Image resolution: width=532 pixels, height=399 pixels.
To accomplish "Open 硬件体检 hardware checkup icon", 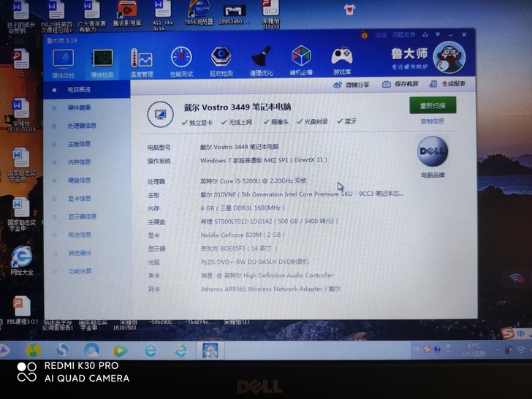I will coord(64,64).
